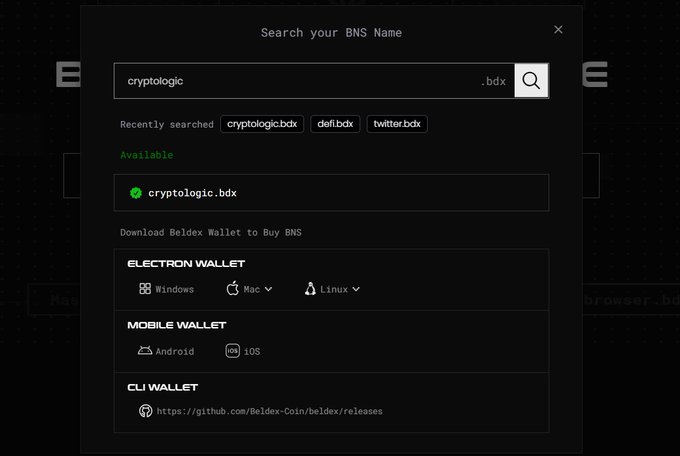
Task: Select recently searched twitter.bdx chip
Action: 397,124
